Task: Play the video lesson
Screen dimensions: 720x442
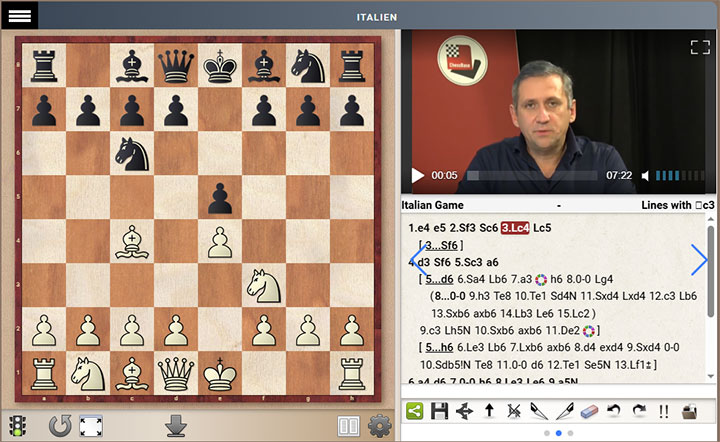Action: pos(418,176)
